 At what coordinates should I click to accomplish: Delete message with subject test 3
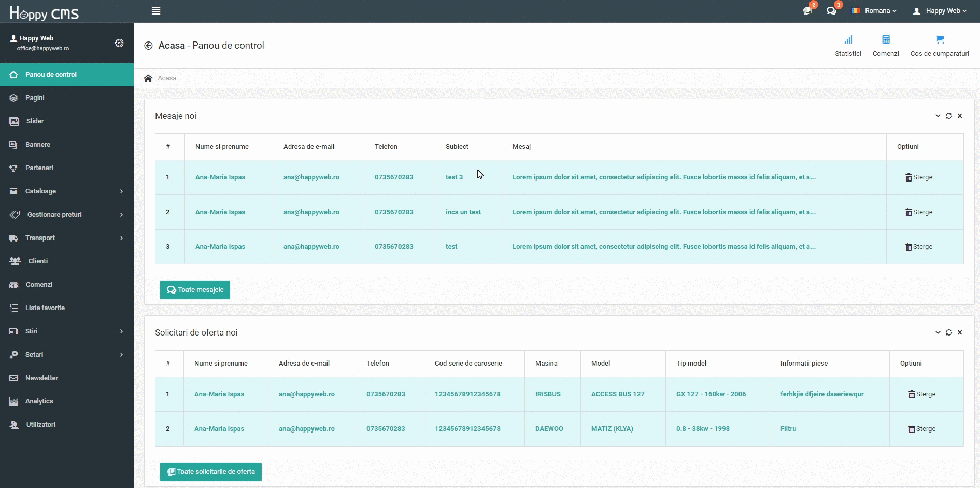click(x=919, y=177)
